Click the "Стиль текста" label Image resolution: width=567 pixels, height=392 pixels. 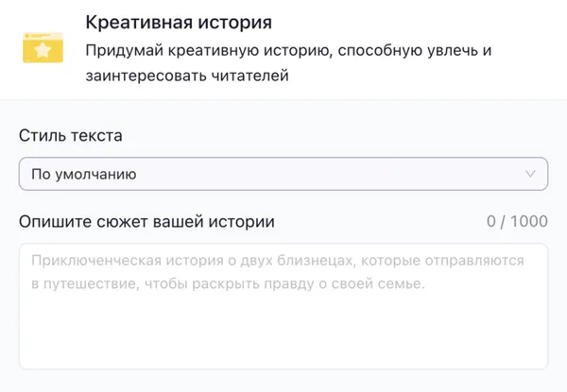pos(70,136)
